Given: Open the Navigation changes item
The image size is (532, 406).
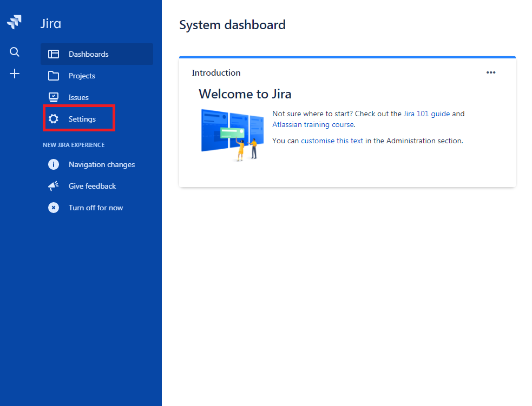Looking at the screenshot, I should [97, 164].
